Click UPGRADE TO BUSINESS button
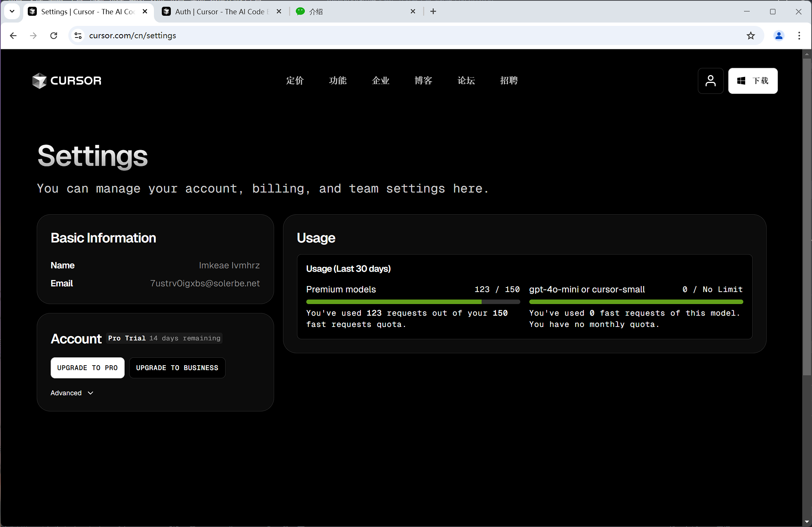812x527 pixels. (177, 368)
